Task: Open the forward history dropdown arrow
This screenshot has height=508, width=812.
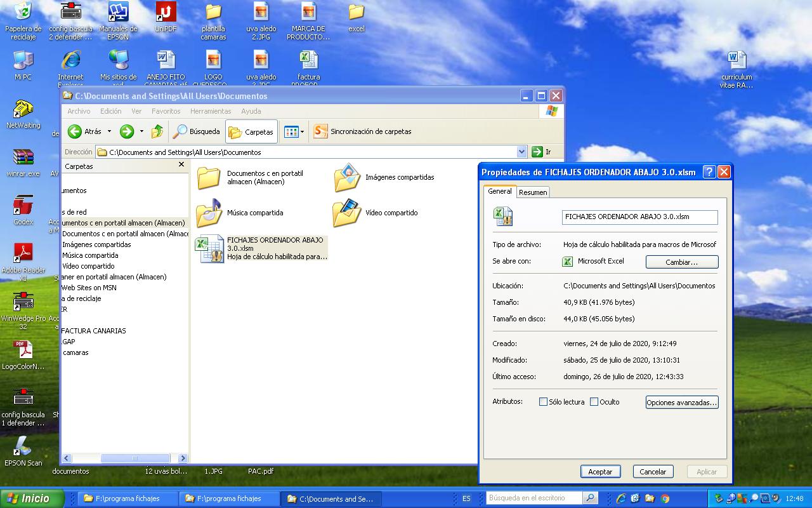Action: coord(141,131)
